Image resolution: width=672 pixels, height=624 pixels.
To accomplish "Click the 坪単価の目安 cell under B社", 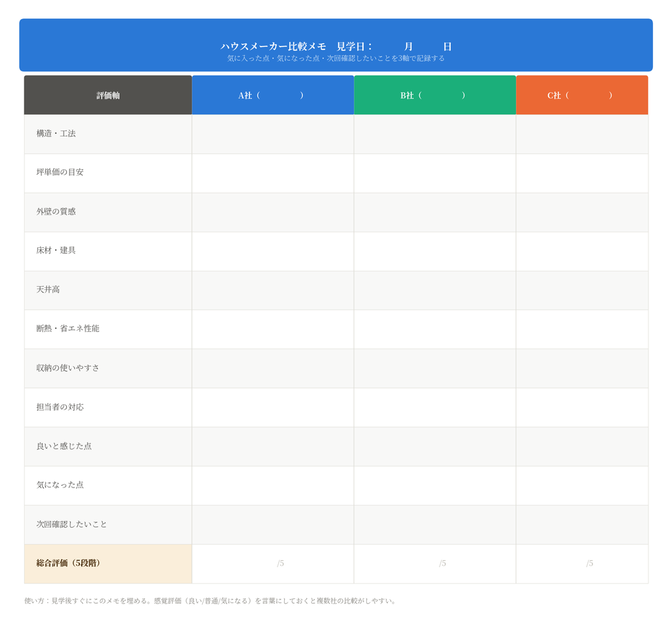I will coord(435,173).
